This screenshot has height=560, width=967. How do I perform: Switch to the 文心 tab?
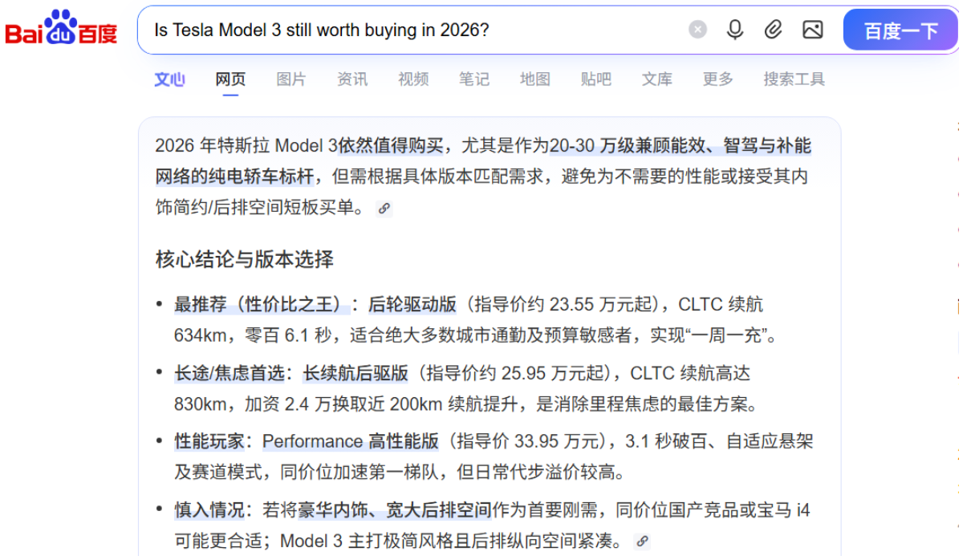coord(170,79)
